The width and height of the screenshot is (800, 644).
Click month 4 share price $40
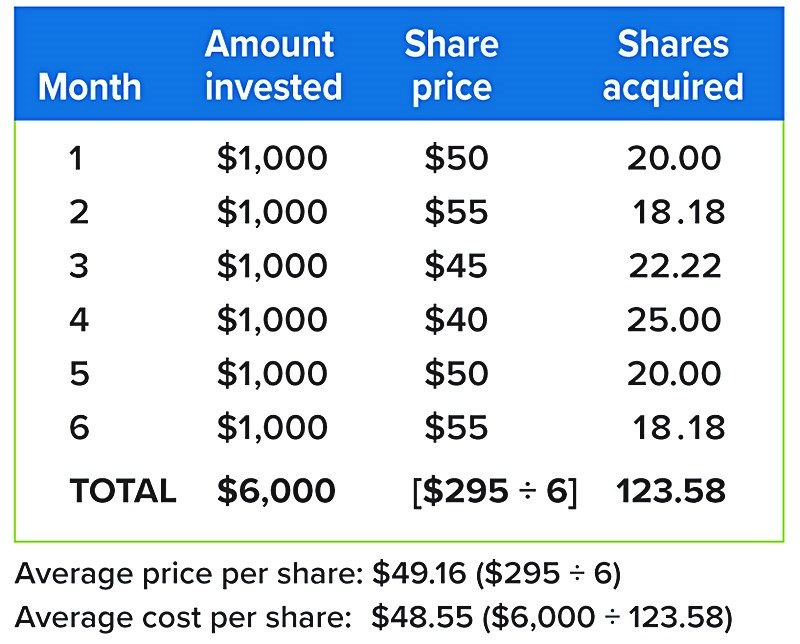[x=456, y=320]
